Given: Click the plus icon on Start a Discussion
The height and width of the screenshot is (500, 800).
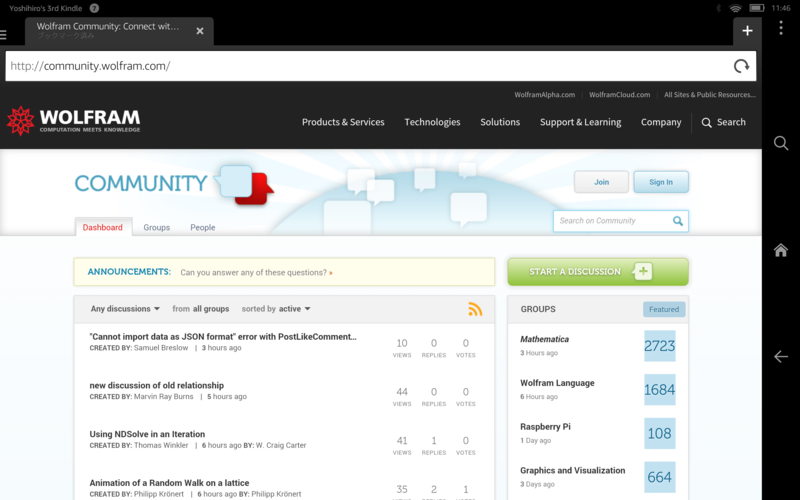Looking at the screenshot, I should click(642, 271).
